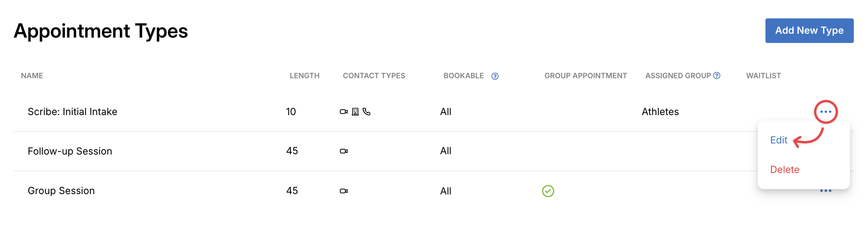The image size is (868, 247).
Task: Click Bookable column help question icon
Action: [x=495, y=76]
